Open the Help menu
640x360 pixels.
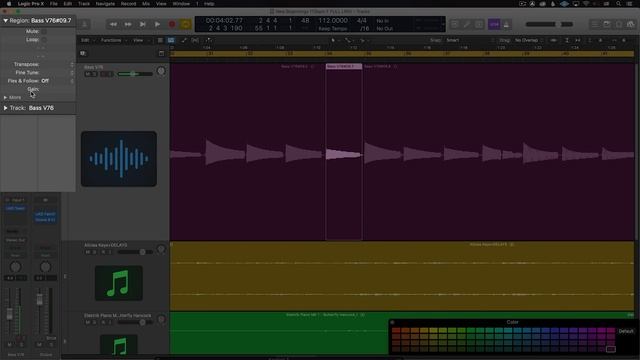pyautogui.click(x=209, y=4)
